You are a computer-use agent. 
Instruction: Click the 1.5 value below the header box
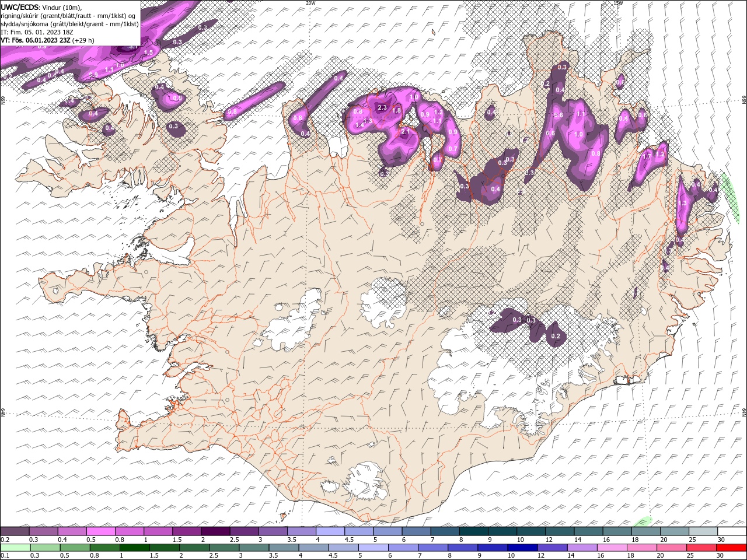(148, 52)
